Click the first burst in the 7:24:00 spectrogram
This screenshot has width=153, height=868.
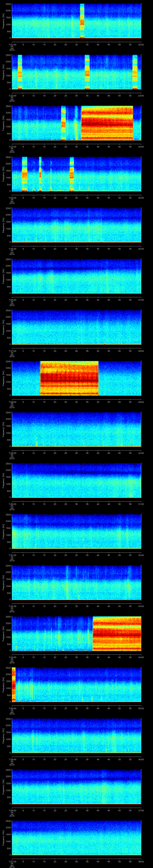[x=24, y=174]
